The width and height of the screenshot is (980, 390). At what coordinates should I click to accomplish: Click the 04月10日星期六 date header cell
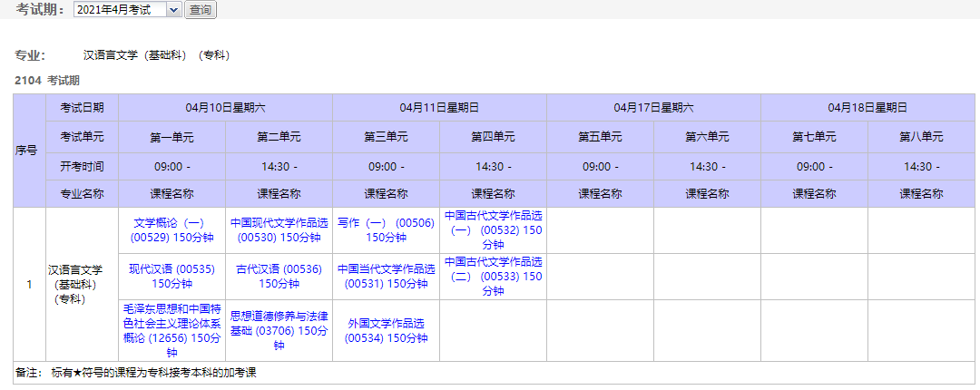[x=225, y=107]
